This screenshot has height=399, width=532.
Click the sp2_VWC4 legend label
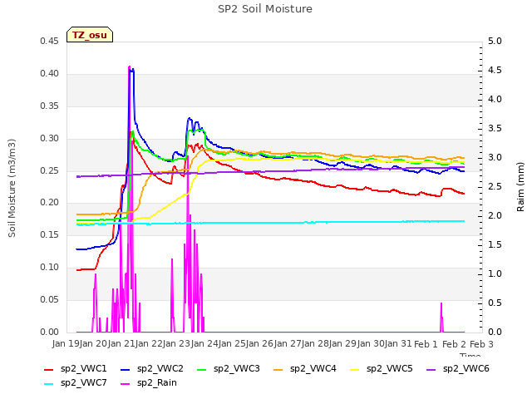click(313, 368)
